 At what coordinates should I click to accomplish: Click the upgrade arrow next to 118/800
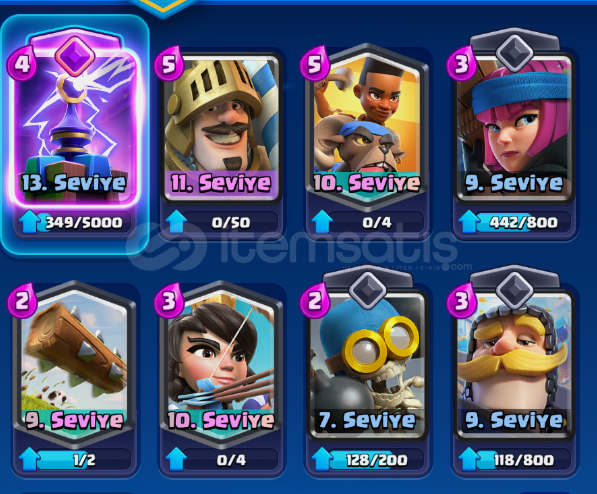pos(469,459)
